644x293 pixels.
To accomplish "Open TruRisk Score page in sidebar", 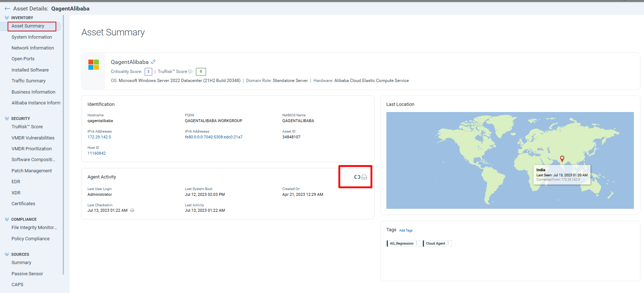I will tap(27, 127).
